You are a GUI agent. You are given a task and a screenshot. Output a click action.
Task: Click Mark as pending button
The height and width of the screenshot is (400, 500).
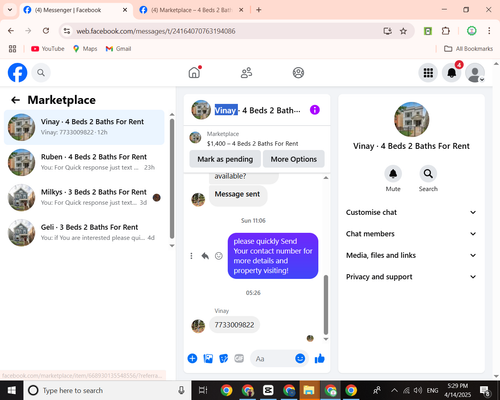coord(225,159)
